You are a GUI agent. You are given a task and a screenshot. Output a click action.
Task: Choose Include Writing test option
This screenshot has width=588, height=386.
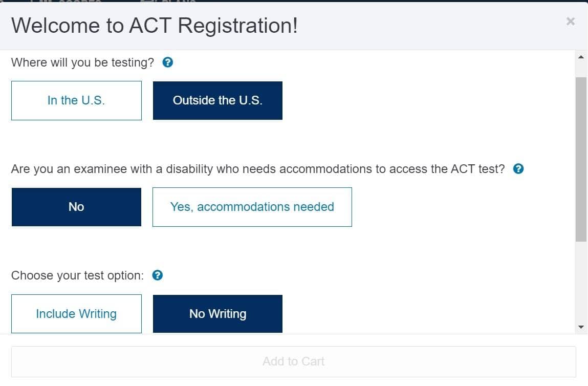click(x=76, y=313)
